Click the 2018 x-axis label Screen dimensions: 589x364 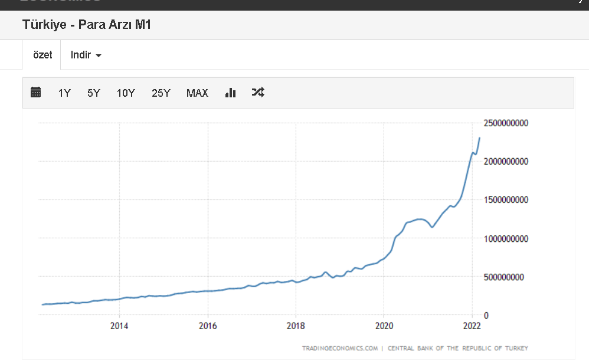tap(296, 326)
